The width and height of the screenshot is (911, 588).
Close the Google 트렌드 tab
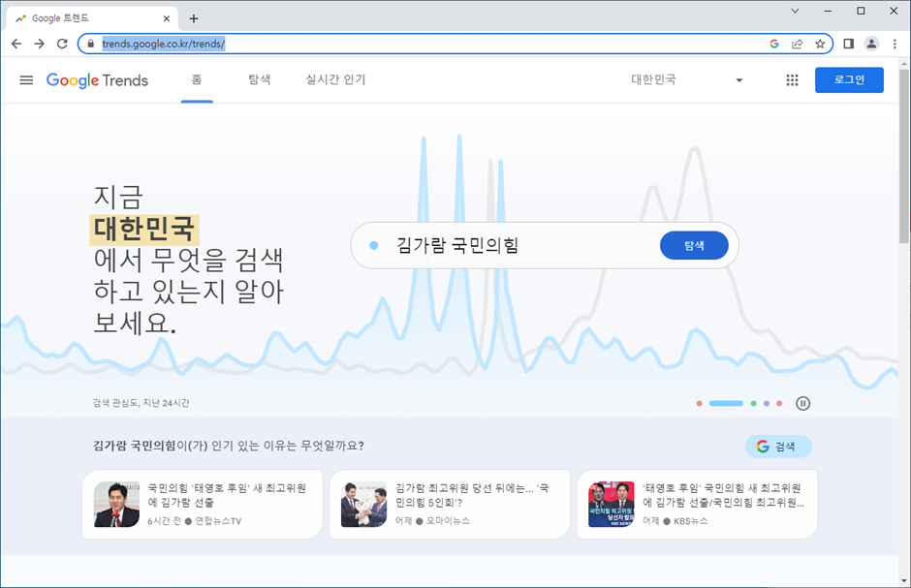tap(166, 18)
